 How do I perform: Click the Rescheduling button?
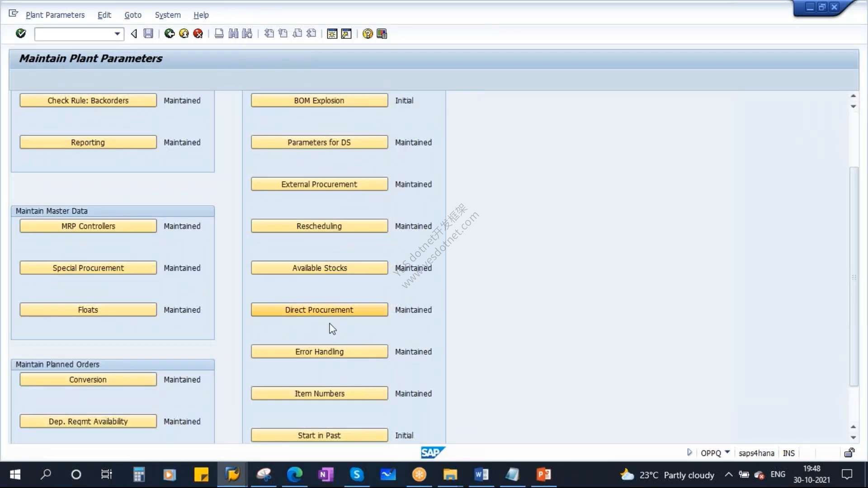319,226
